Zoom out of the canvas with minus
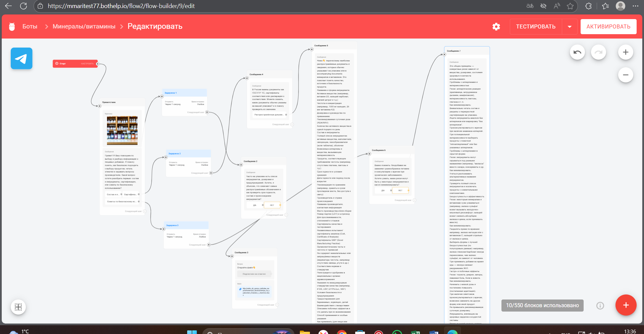 [x=626, y=75]
